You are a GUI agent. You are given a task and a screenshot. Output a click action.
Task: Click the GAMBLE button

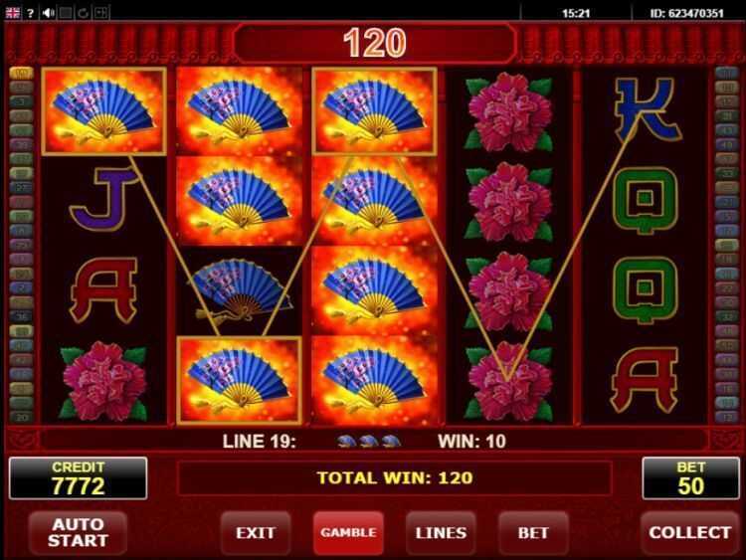coord(348,533)
